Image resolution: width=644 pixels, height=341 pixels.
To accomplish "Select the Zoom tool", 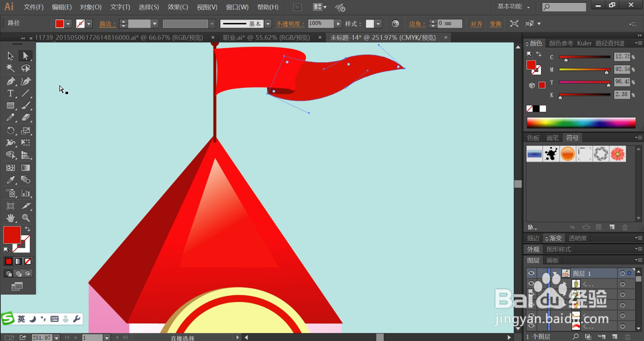I will click(26, 218).
